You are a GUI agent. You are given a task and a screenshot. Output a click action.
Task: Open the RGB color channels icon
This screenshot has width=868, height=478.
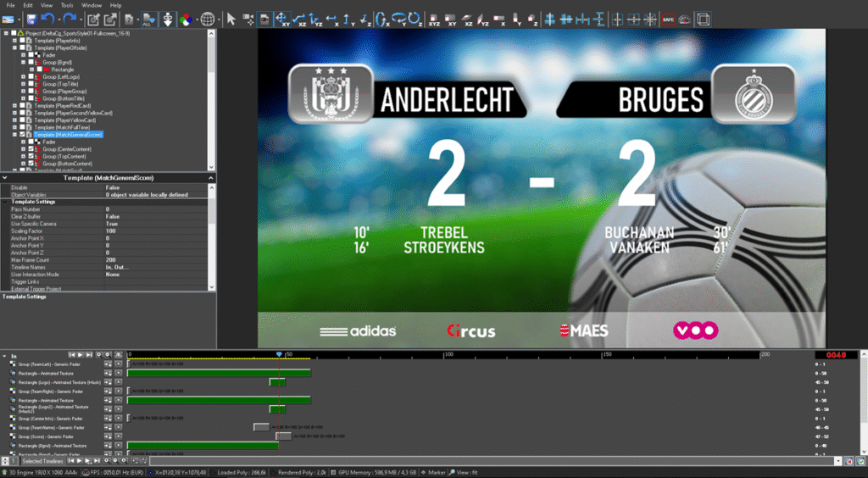tap(186, 19)
